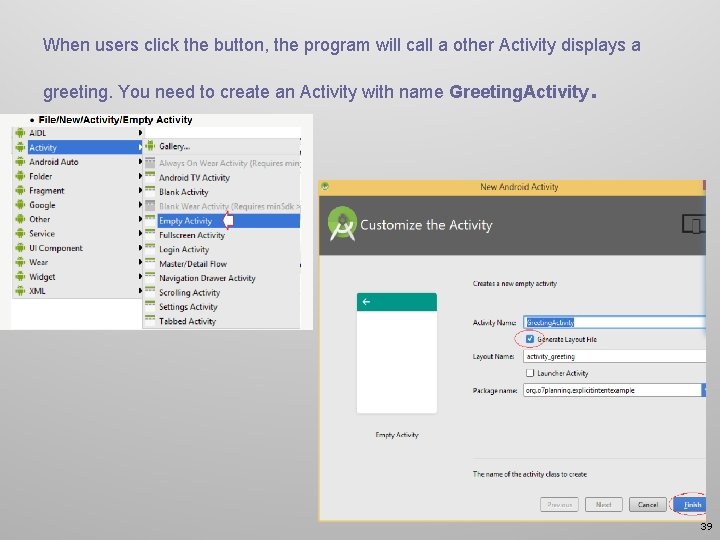Click the Activity Name input field
720x540 pixels.
coord(614,322)
